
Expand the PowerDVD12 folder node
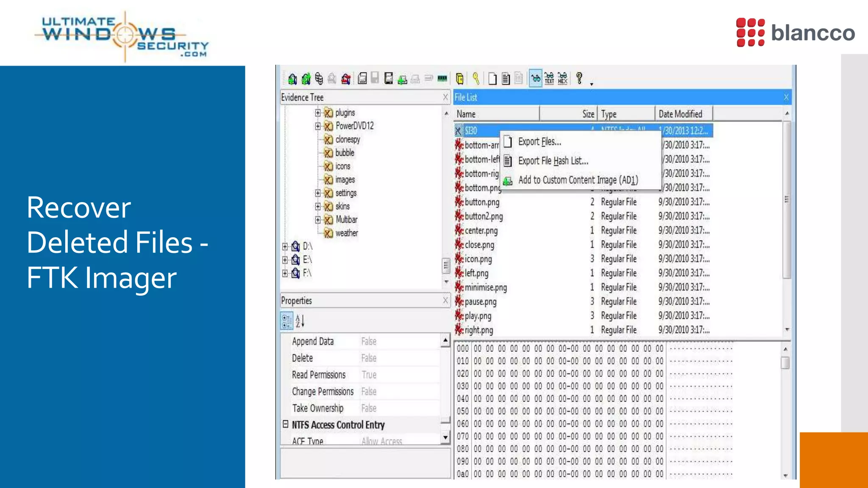[318, 126]
